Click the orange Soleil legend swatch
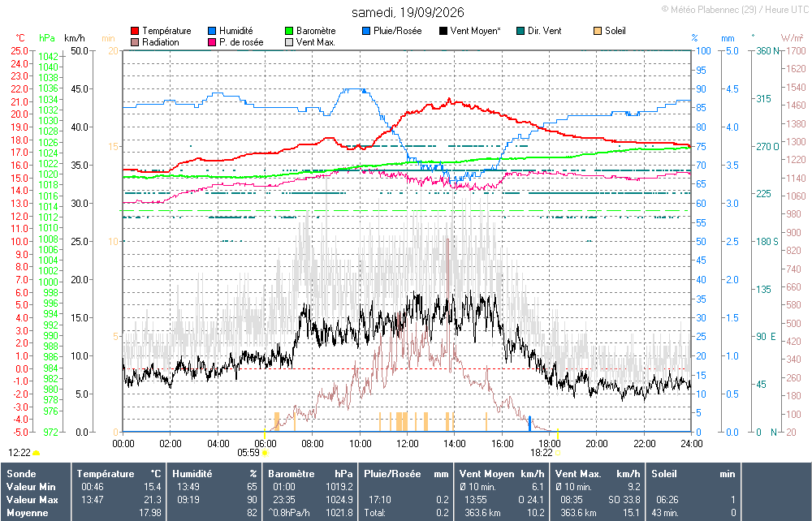The height and width of the screenshot is (521, 812). [x=598, y=31]
